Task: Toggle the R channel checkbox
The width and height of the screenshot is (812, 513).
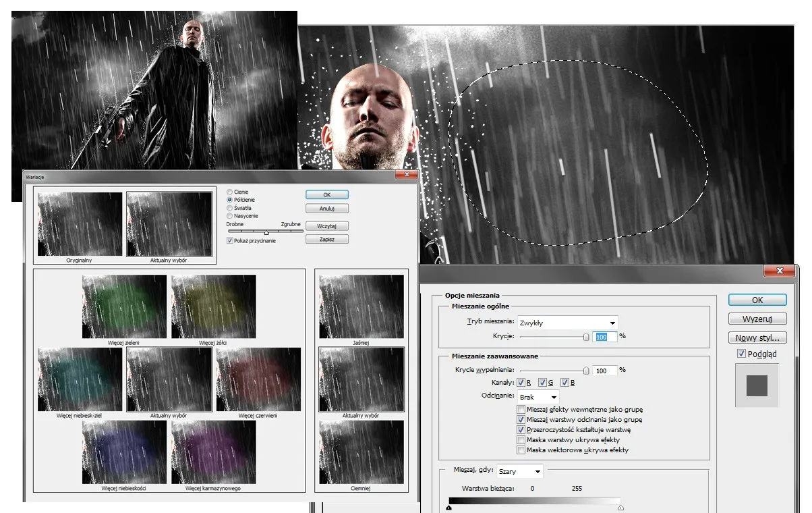Action: coord(521,383)
